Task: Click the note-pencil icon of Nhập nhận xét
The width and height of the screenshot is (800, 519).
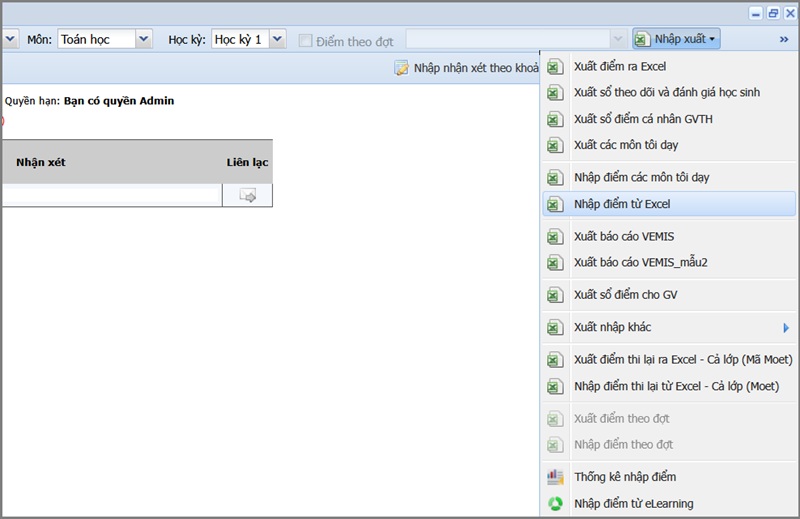Action: click(x=402, y=67)
